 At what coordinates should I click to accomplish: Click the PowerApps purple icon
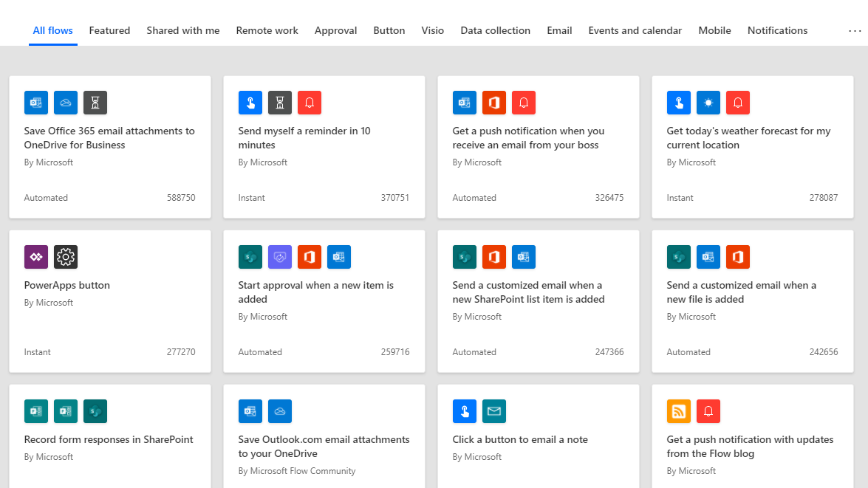tap(36, 257)
